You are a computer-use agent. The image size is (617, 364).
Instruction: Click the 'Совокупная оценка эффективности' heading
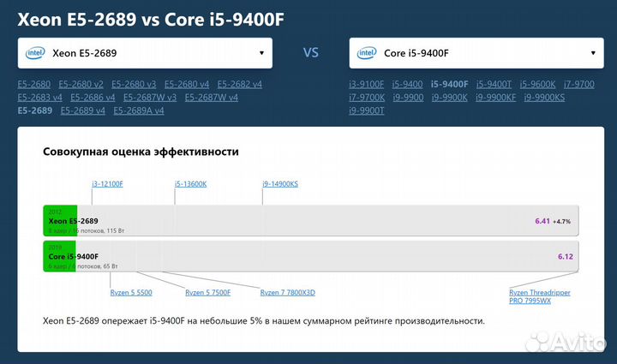pyautogui.click(x=141, y=152)
